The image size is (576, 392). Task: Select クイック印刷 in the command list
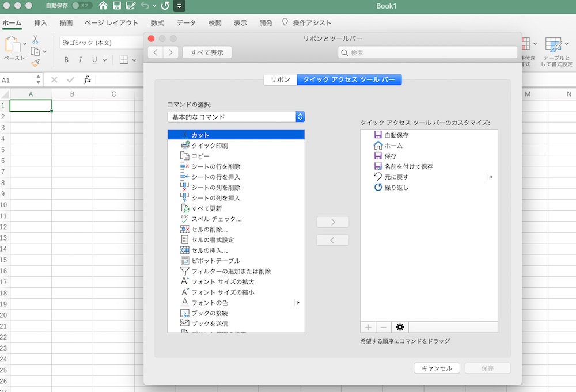coord(236,146)
